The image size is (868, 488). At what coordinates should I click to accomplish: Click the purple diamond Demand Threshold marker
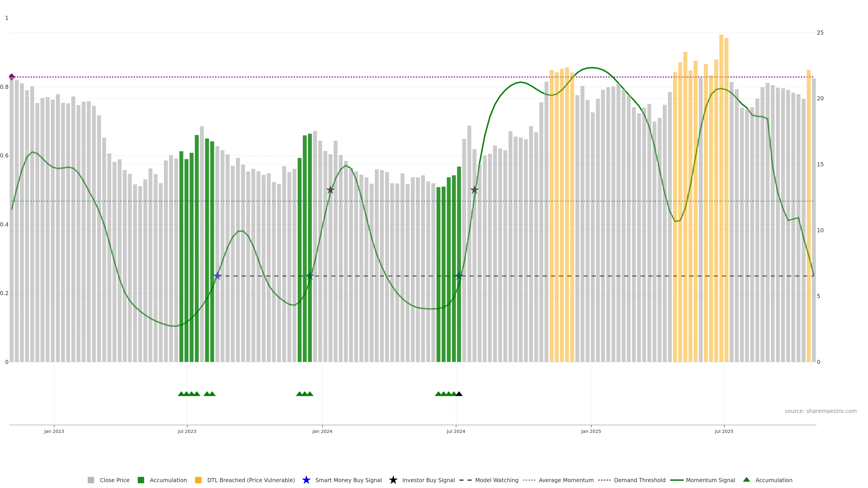point(12,77)
